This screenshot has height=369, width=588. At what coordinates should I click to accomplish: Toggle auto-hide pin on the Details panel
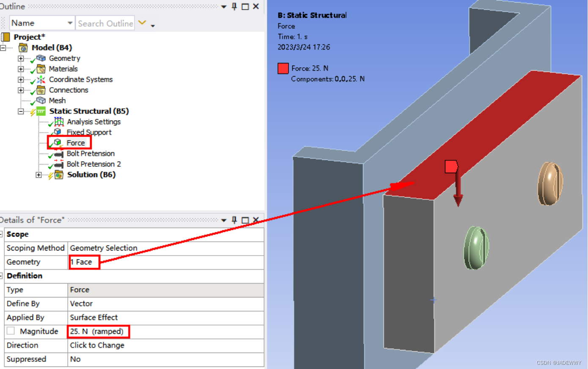pos(234,220)
